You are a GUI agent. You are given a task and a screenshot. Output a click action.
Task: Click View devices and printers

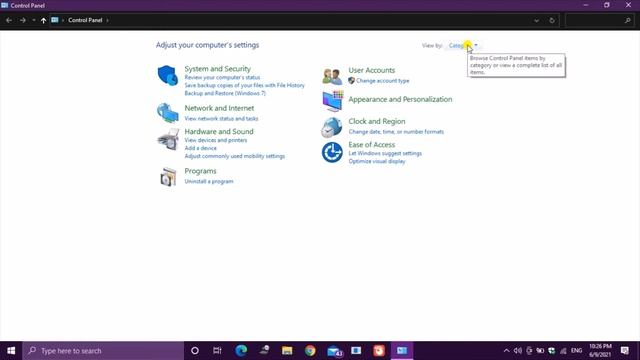tap(216, 140)
